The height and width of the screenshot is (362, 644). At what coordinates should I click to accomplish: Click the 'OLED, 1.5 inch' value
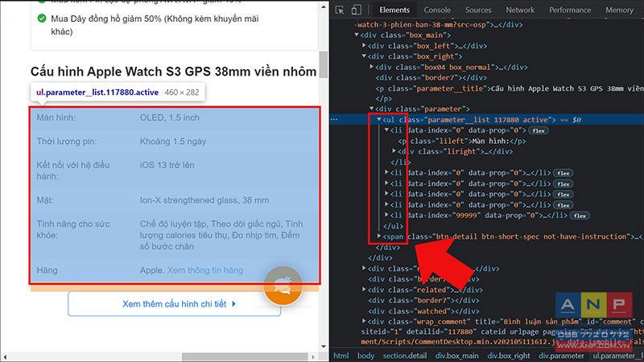(170, 117)
